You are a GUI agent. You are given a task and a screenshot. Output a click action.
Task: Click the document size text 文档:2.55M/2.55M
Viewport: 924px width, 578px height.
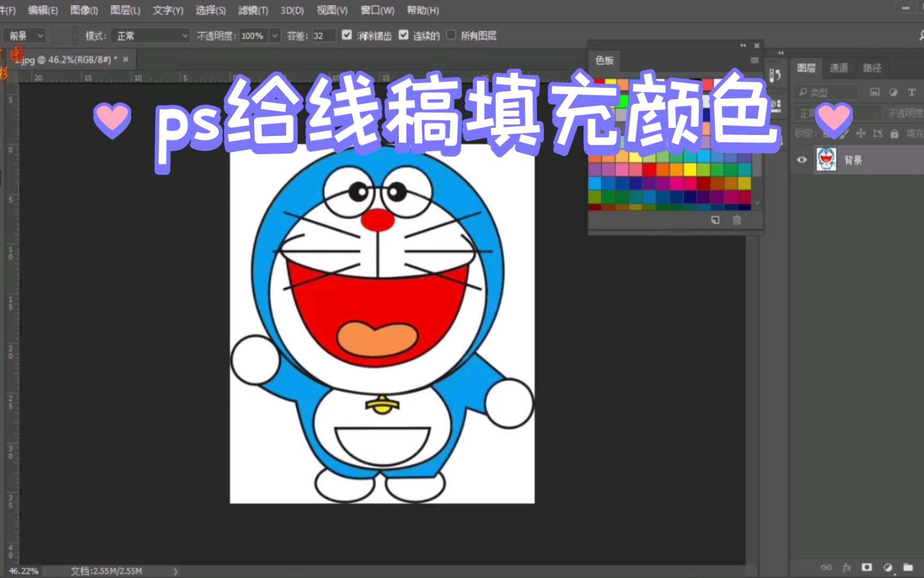pos(106,571)
